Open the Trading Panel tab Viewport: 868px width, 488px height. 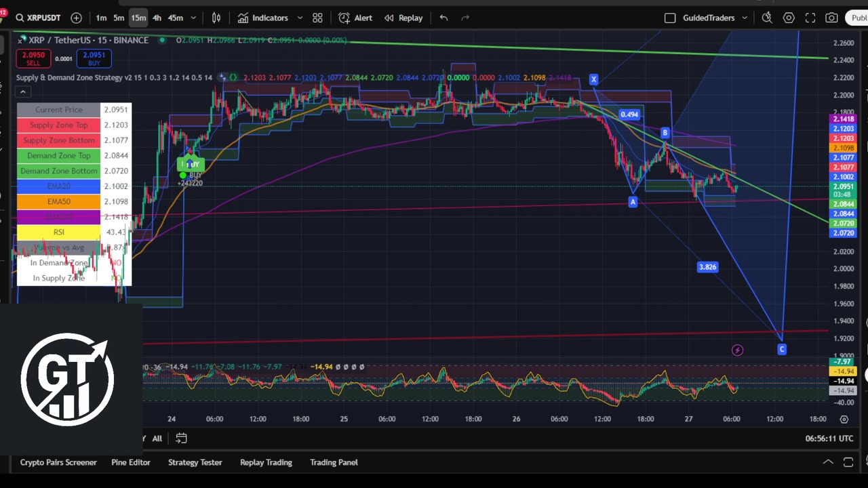(334, 462)
